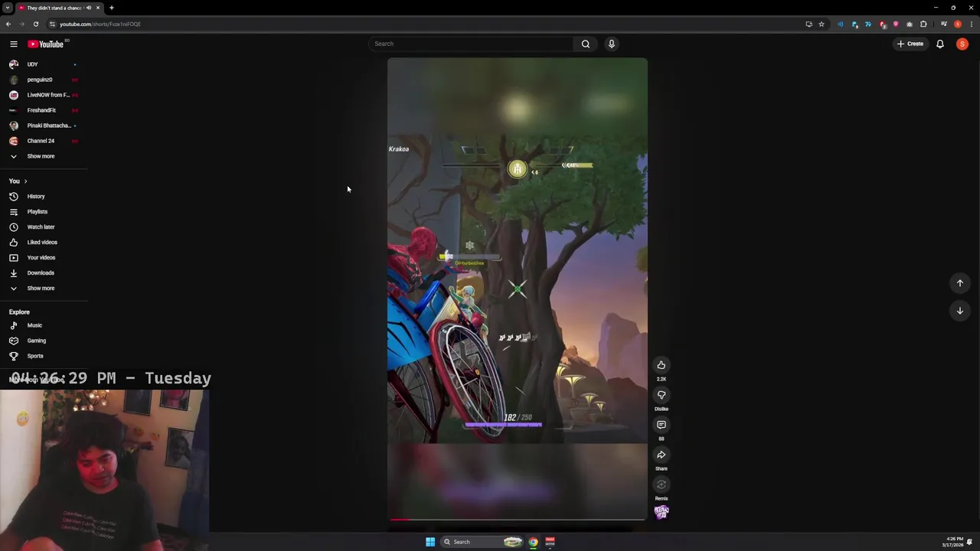The image size is (980, 551).
Task: Select the 'They didn't stand a chance' tab
Action: click(x=55, y=8)
